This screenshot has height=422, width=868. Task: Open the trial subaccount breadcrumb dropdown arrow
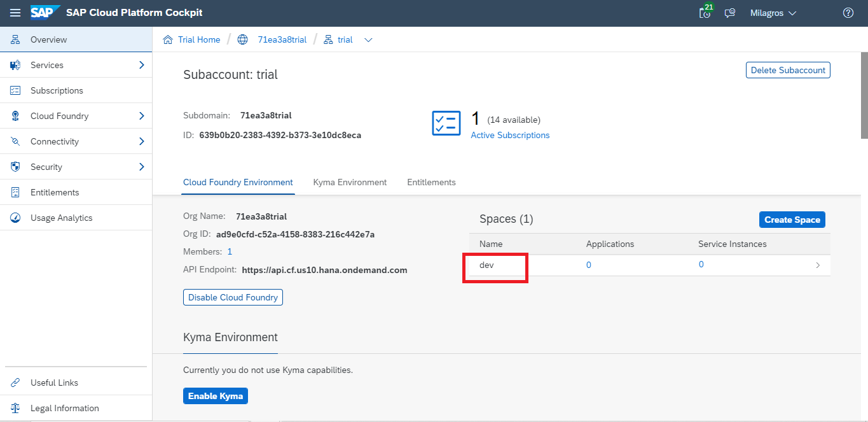coord(368,40)
